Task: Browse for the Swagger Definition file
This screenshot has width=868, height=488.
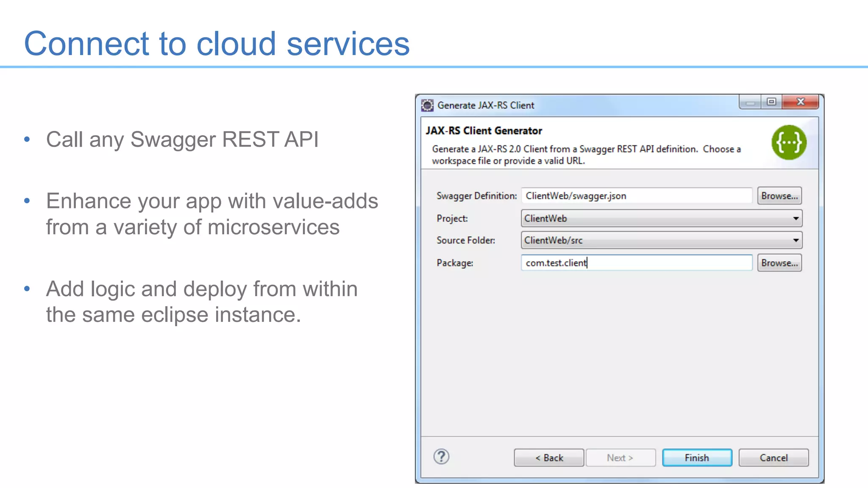Action: coord(779,196)
